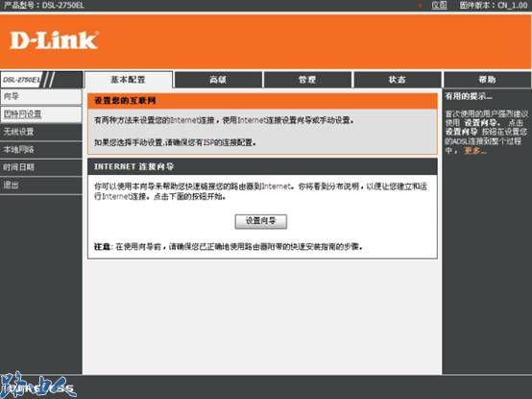Click the D-Link logo in the orange banner

click(x=55, y=40)
